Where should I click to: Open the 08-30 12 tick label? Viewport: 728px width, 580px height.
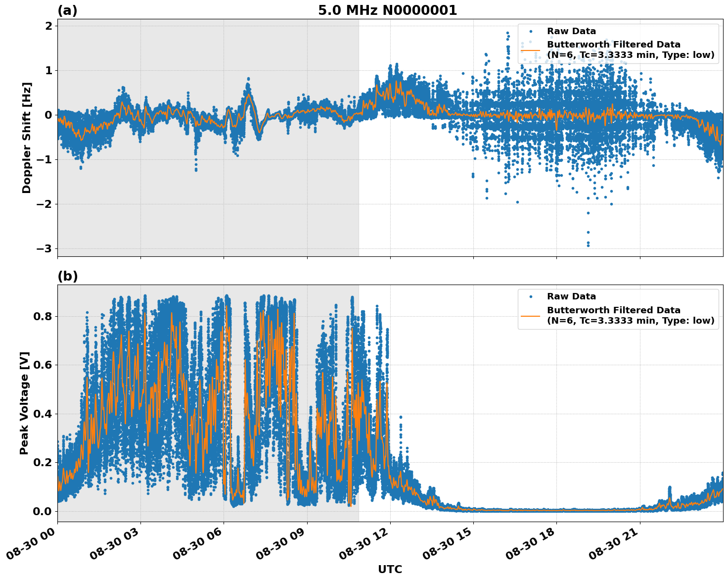click(364, 543)
